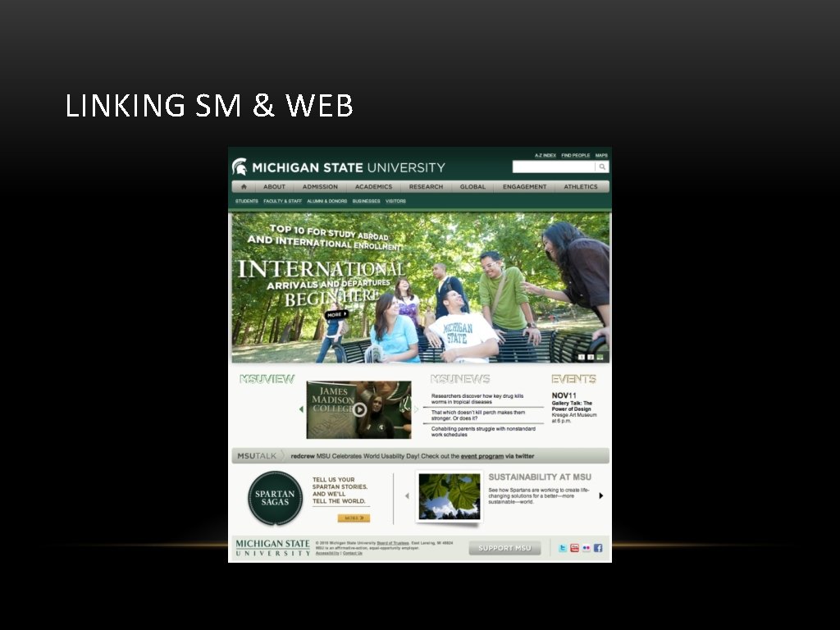The width and height of the screenshot is (840, 630).
Task: Click the MSUNews heading
Action: point(460,379)
